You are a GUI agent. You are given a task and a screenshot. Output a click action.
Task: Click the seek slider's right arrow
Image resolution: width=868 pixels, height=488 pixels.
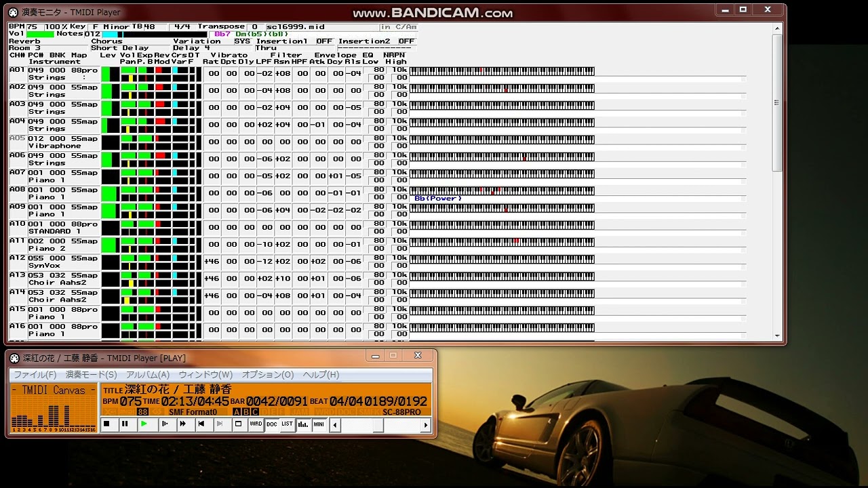426,425
